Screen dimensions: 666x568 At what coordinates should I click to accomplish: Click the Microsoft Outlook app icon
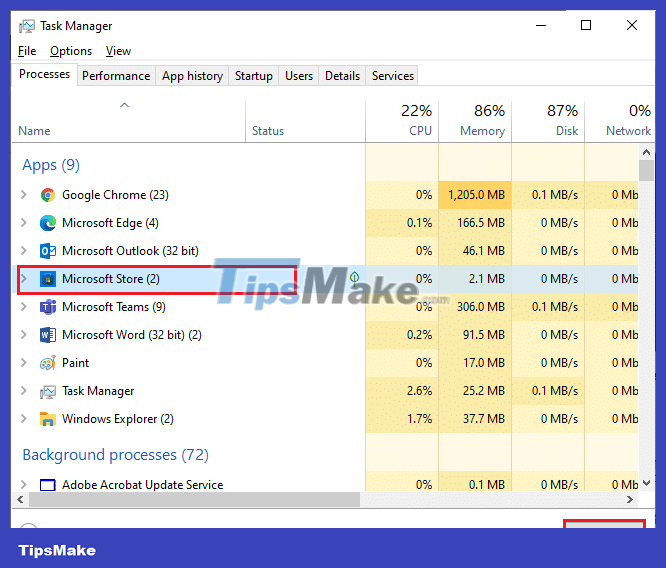tap(48, 251)
